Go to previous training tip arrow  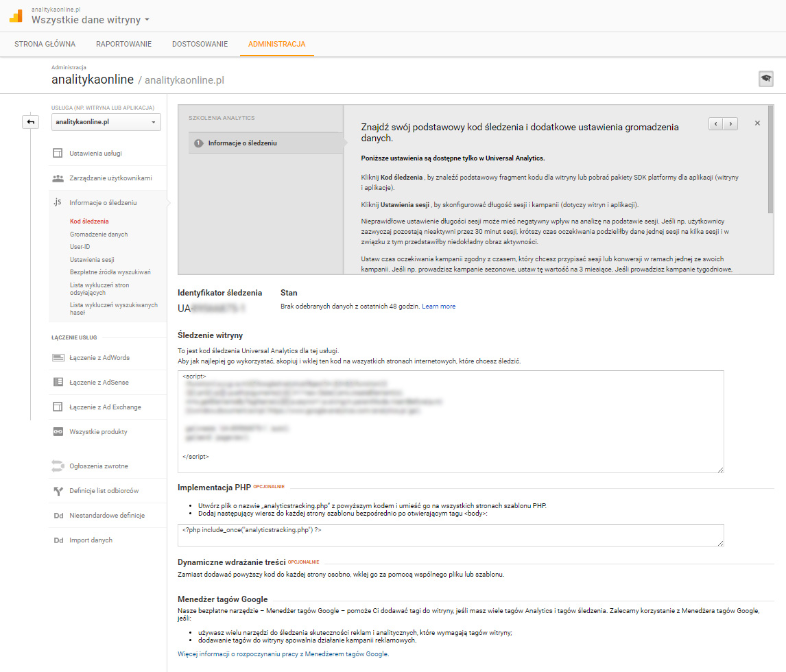716,124
